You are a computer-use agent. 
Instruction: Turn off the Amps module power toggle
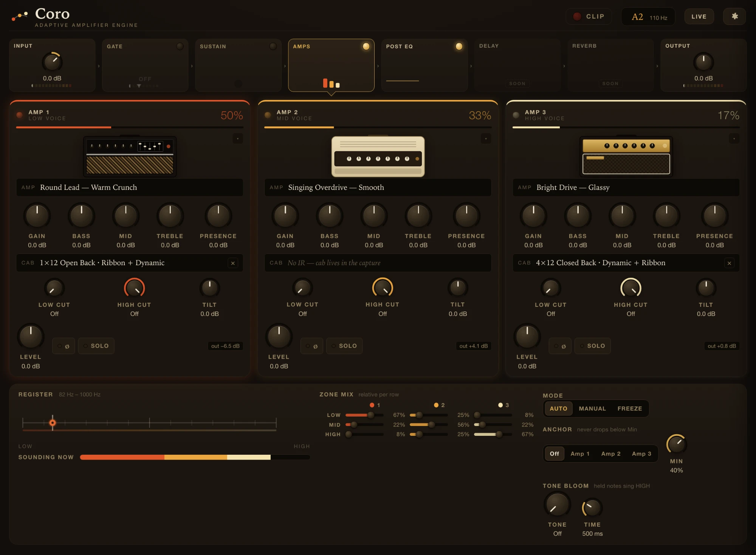point(366,46)
